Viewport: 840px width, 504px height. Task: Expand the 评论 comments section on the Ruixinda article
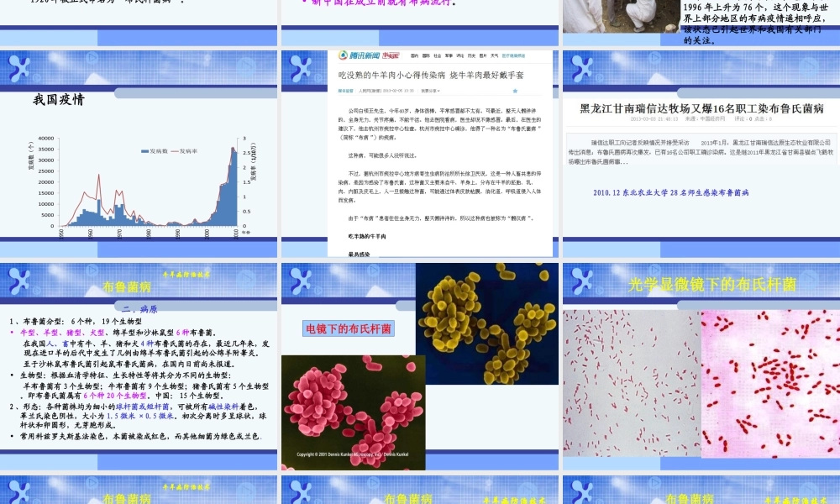(x=741, y=120)
